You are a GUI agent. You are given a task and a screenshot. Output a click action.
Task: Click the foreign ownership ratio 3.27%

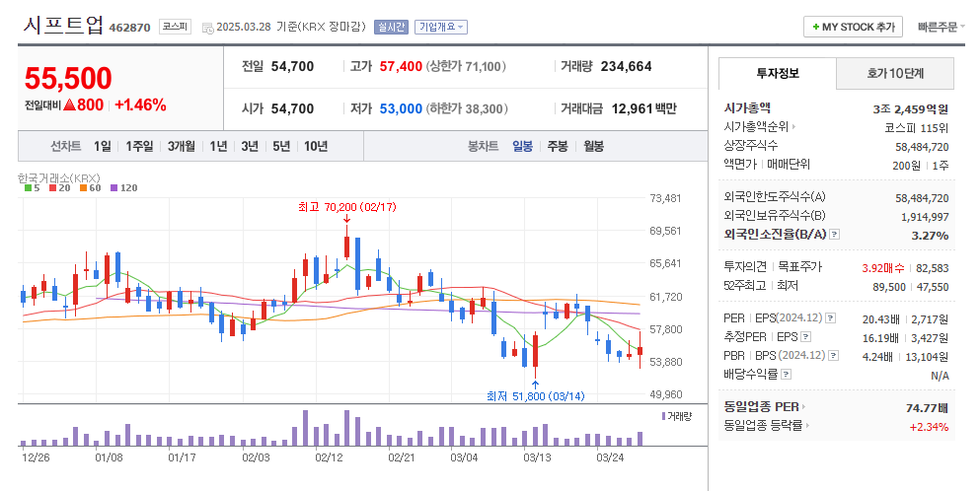click(930, 236)
